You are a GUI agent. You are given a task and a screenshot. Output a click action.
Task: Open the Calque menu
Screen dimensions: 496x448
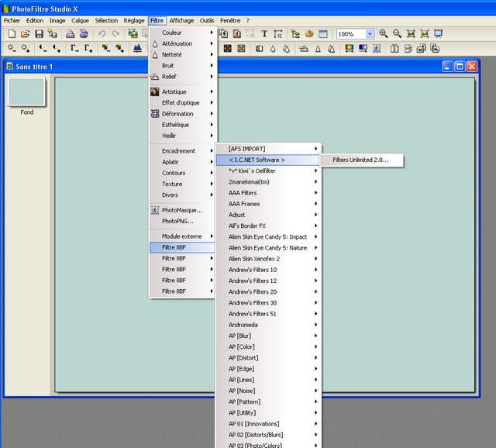(80, 21)
